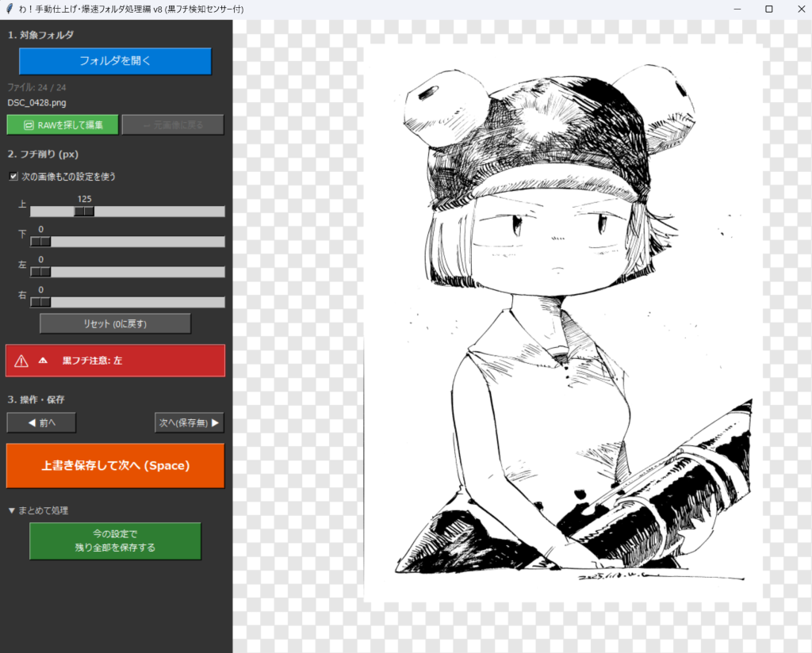Click the 上 (top) trim slider handle
Viewport: 812px width, 653px height.
84,212
